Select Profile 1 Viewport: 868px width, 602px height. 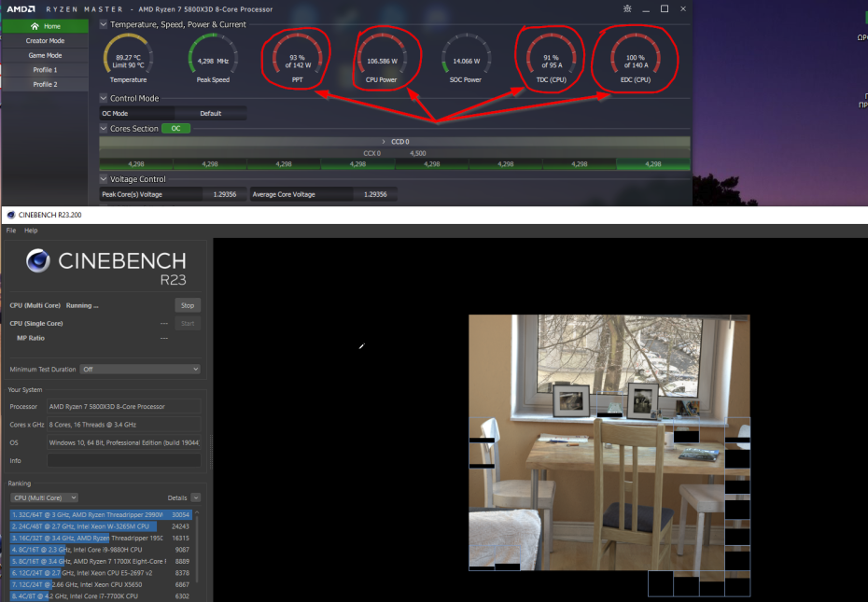45,70
